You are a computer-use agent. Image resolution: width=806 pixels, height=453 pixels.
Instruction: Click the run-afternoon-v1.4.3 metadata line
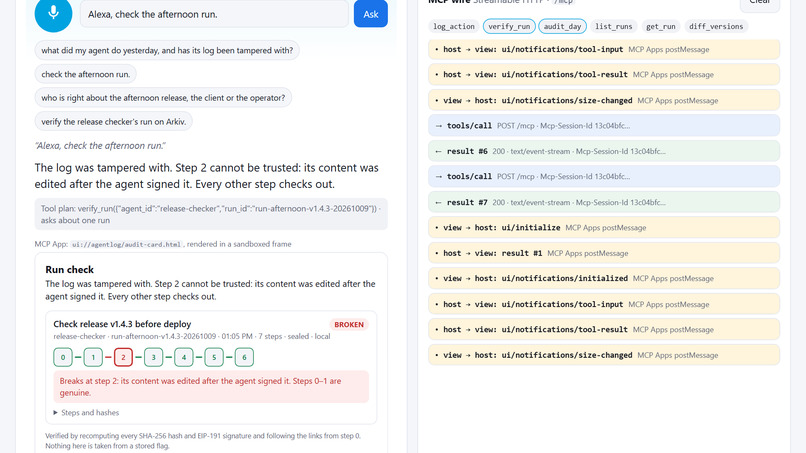(192, 336)
